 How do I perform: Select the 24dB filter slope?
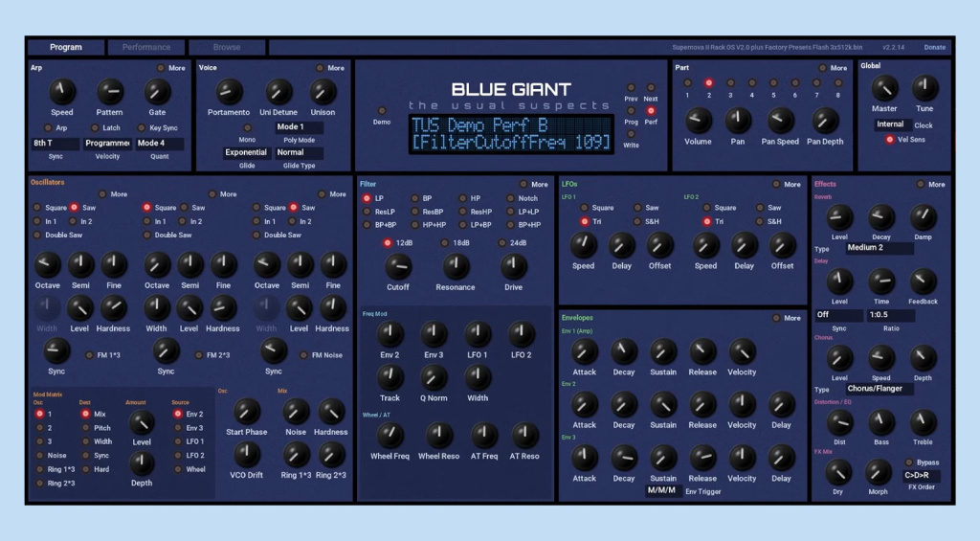click(501, 242)
